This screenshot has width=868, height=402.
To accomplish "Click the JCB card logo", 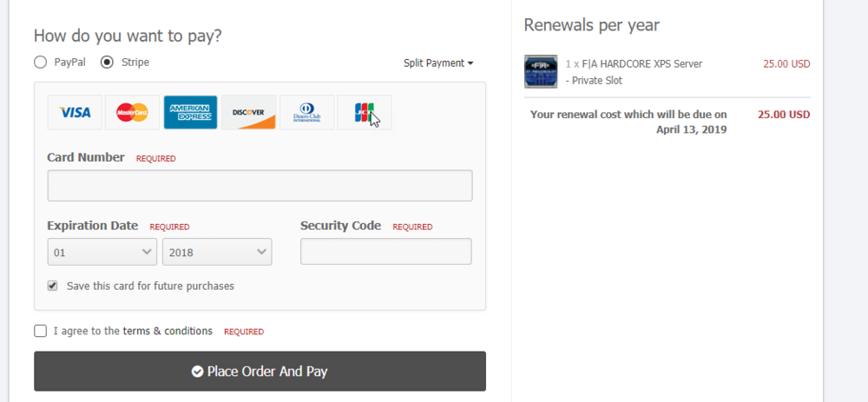I will 365,112.
